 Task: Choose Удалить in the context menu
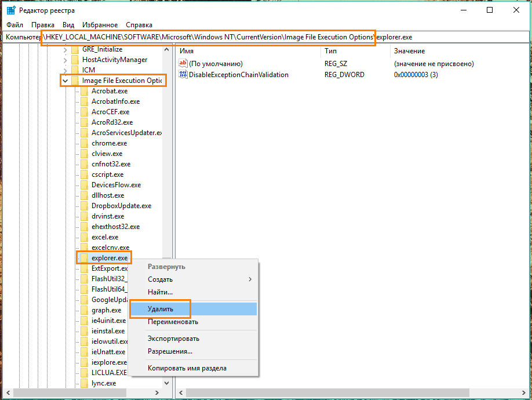tap(194, 309)
